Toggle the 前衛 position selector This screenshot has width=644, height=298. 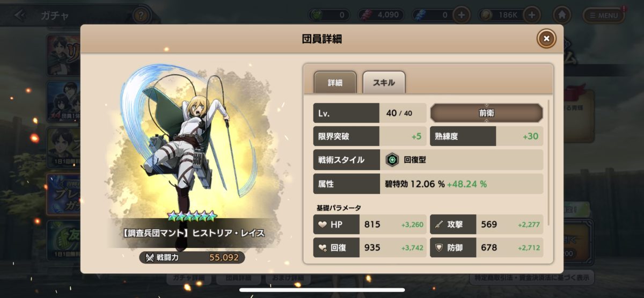(487, 113)
